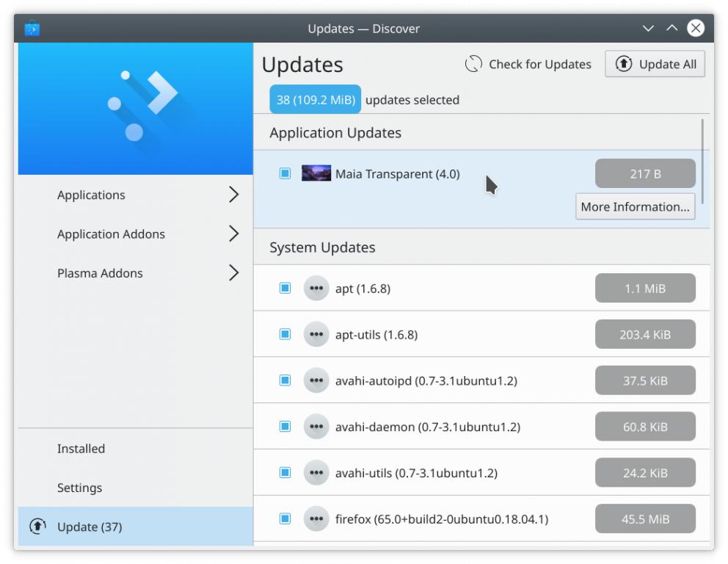
Task: Click the upload arrow icon on Update All
Action: (x=624, y=64)
